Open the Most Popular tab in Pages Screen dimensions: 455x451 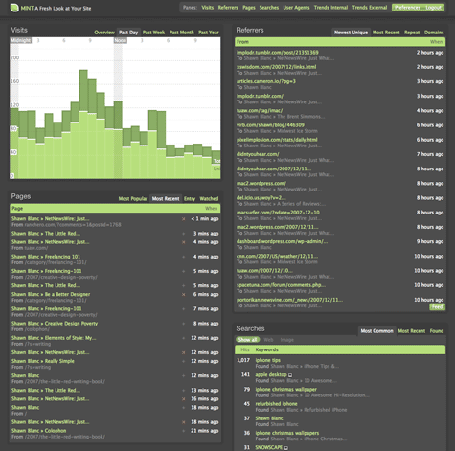click(x=133, y=199)
